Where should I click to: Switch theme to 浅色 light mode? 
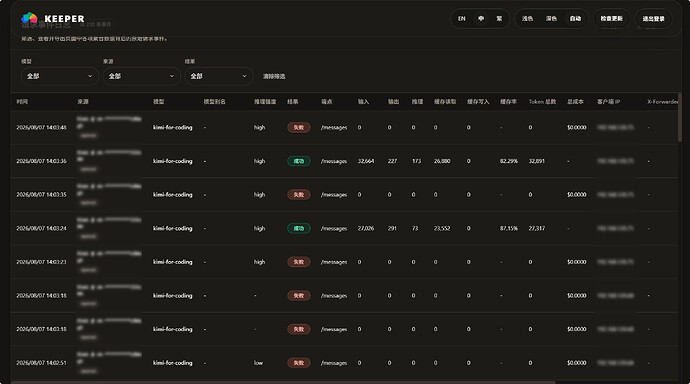[527, 18]
